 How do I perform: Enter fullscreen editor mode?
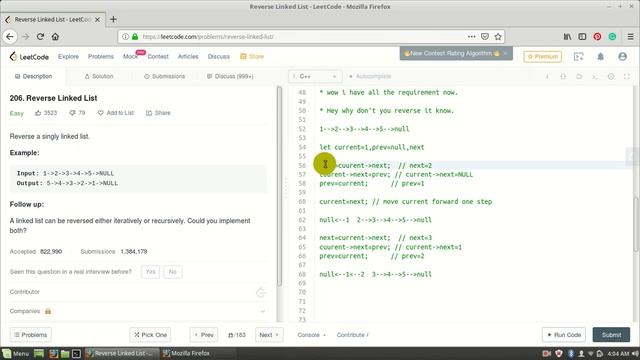627,76
